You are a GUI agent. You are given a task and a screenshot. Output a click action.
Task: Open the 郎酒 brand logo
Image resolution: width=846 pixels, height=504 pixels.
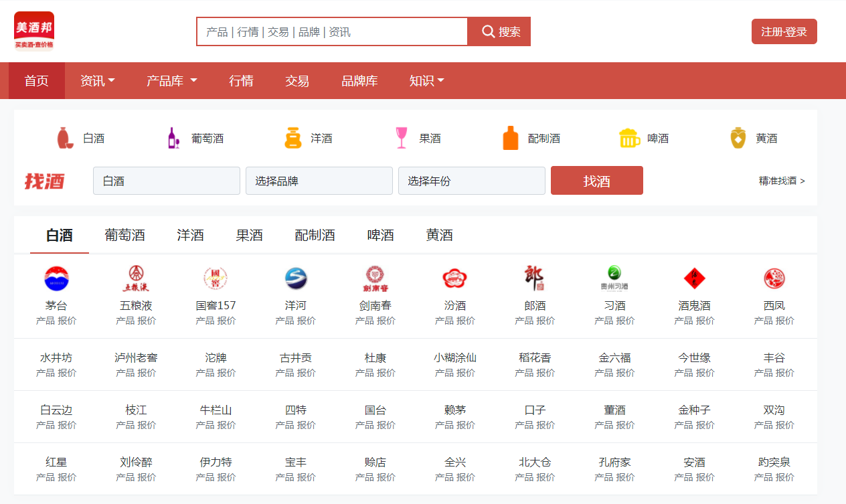[x=535, y=278]
